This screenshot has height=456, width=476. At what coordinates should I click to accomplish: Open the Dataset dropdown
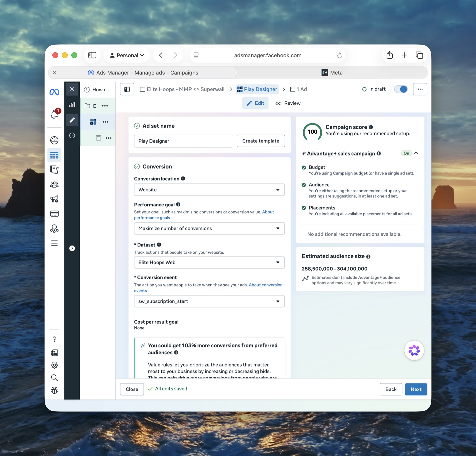point(209,262)
